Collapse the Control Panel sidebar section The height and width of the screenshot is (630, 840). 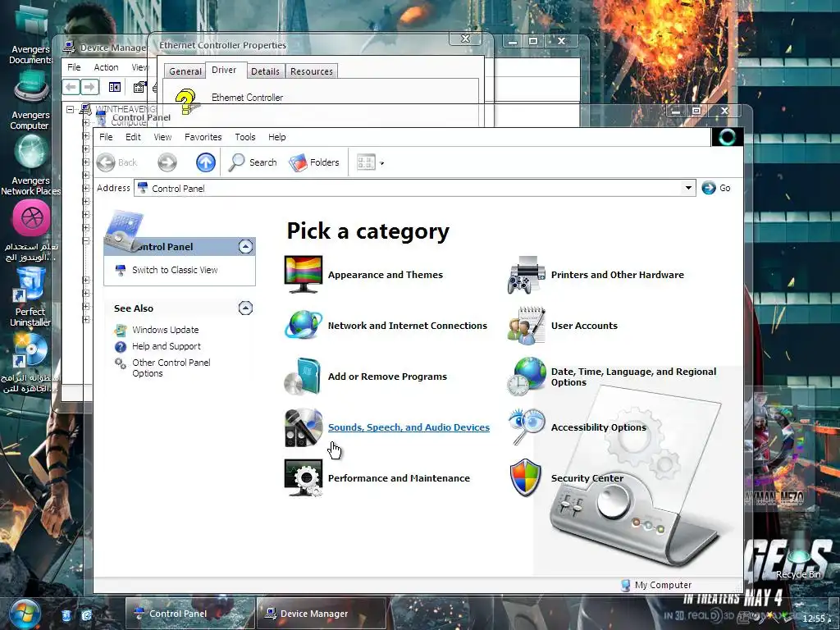pos(245,246)
